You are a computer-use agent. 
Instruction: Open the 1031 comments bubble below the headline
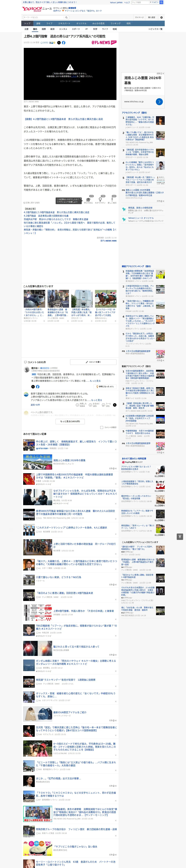click(x=45, y=43)
